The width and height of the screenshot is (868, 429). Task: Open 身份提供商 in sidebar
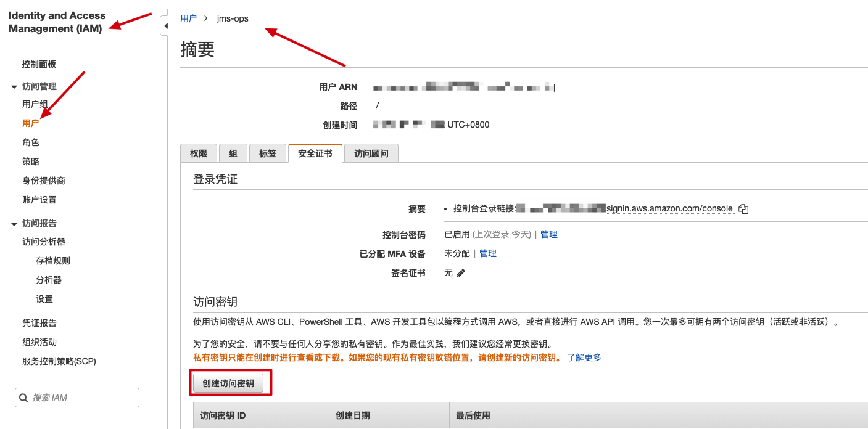point(44,181)
